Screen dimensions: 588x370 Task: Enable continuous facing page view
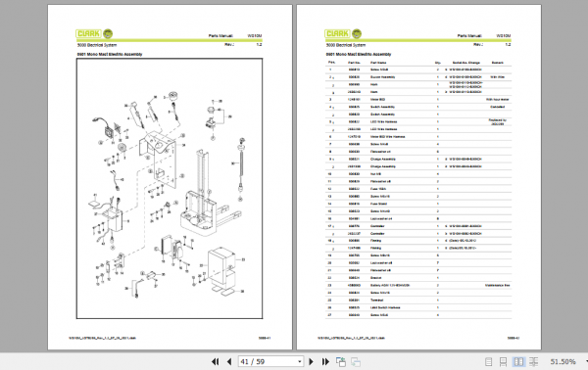click(x=534, y=362)
